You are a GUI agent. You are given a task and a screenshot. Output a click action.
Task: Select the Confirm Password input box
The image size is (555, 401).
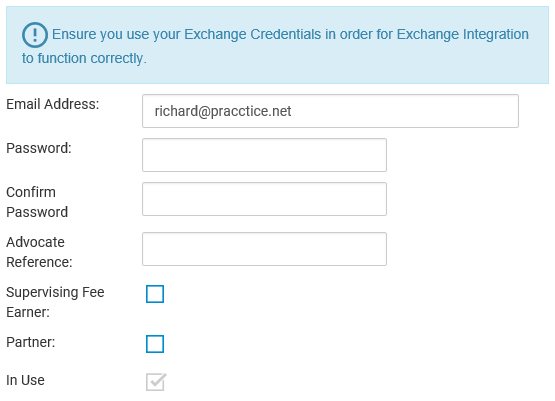pos(264,199)
